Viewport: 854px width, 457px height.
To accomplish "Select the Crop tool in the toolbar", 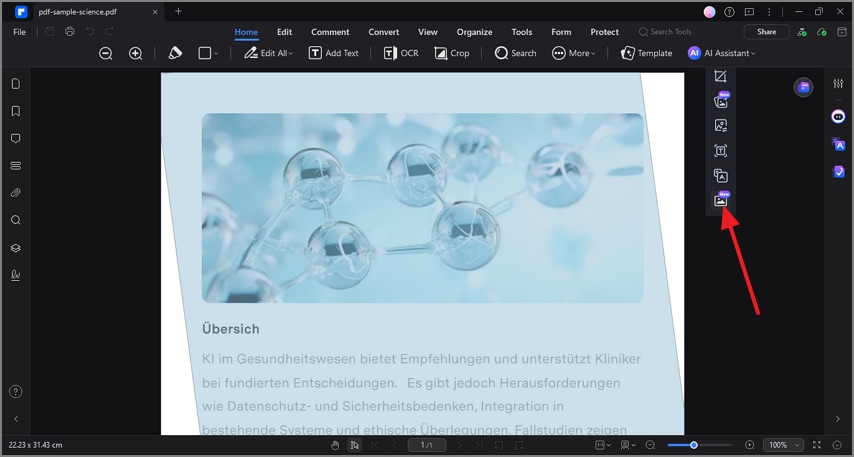I will pyautogui.click(x=452, y=53).
